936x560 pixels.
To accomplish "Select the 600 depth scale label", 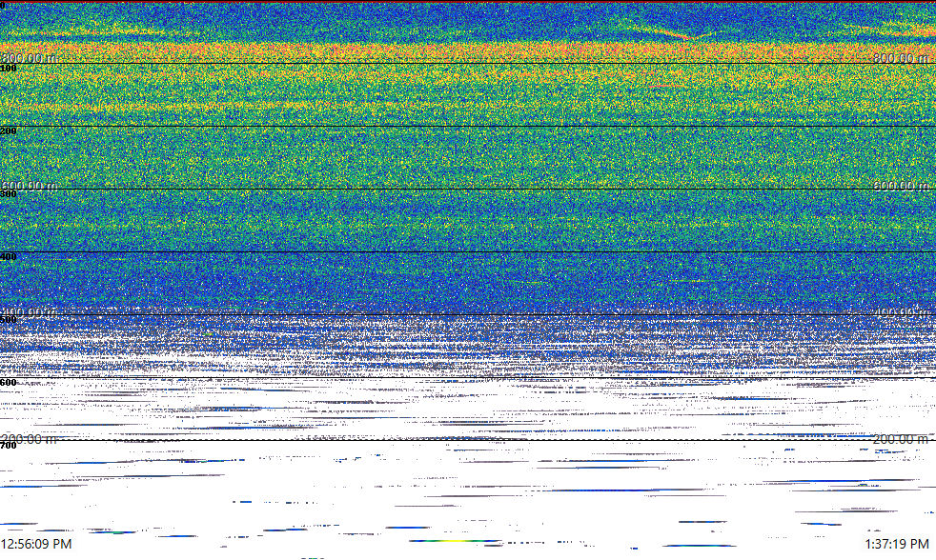I will click(9, 383).
